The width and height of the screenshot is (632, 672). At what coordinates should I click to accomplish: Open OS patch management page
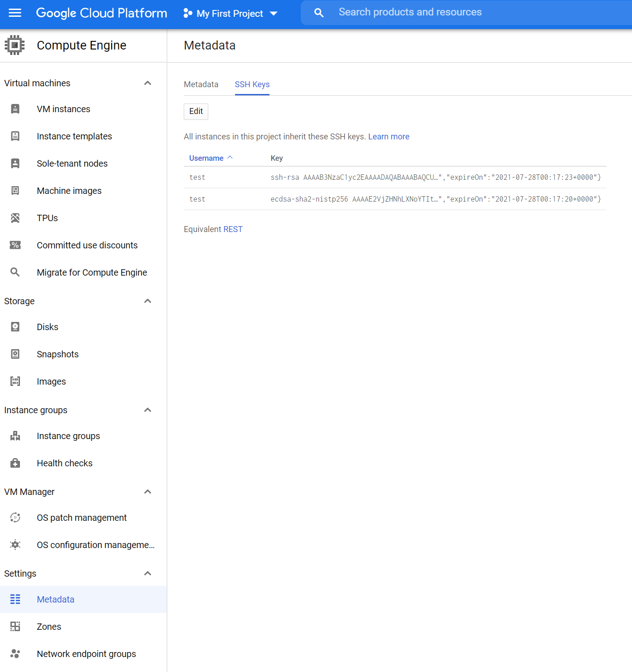(82, 518)
